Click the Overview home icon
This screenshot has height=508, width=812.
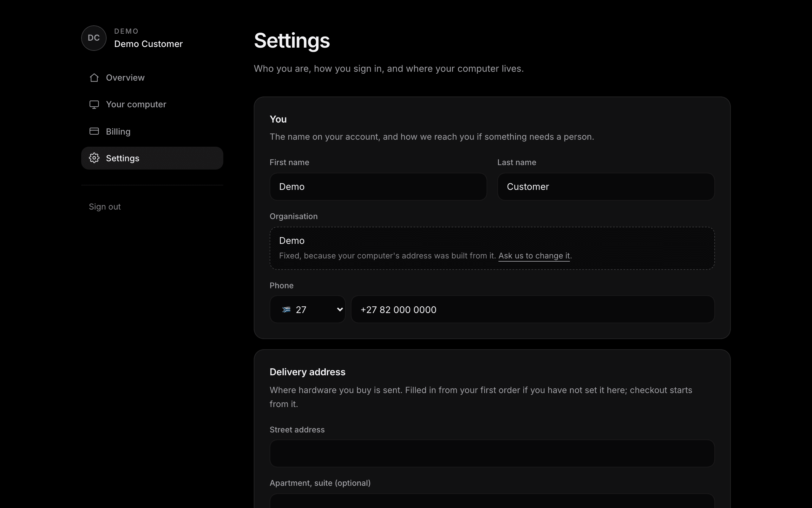click(94, 77)
